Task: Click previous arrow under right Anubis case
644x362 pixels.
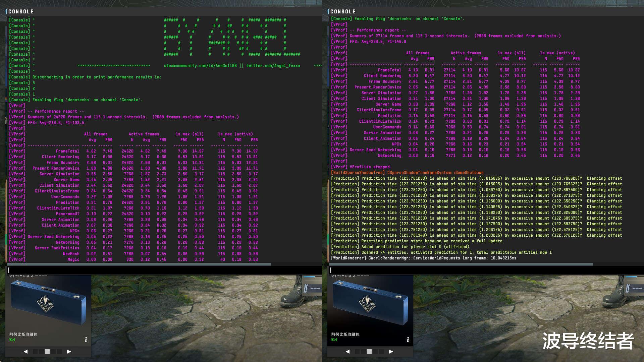Action: click(x=347, y=352)
